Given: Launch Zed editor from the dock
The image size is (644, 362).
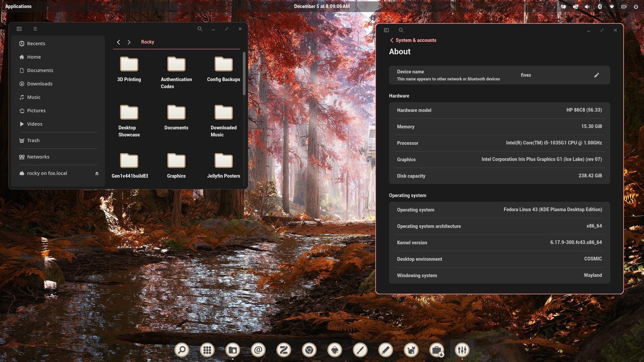Looking at the screenshot, I should (283, 350).
